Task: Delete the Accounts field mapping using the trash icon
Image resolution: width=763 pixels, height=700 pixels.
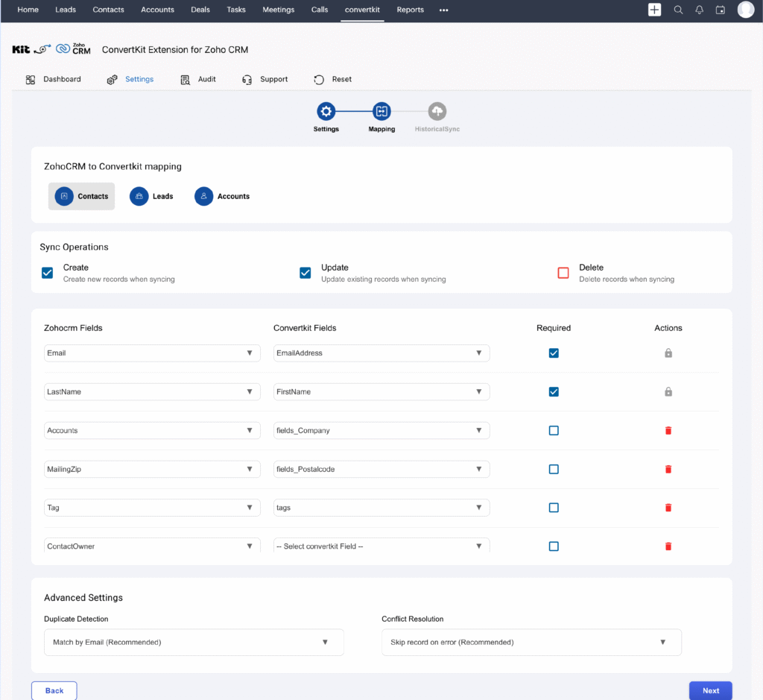Action: pyautogui.click(x=668, y=430)
